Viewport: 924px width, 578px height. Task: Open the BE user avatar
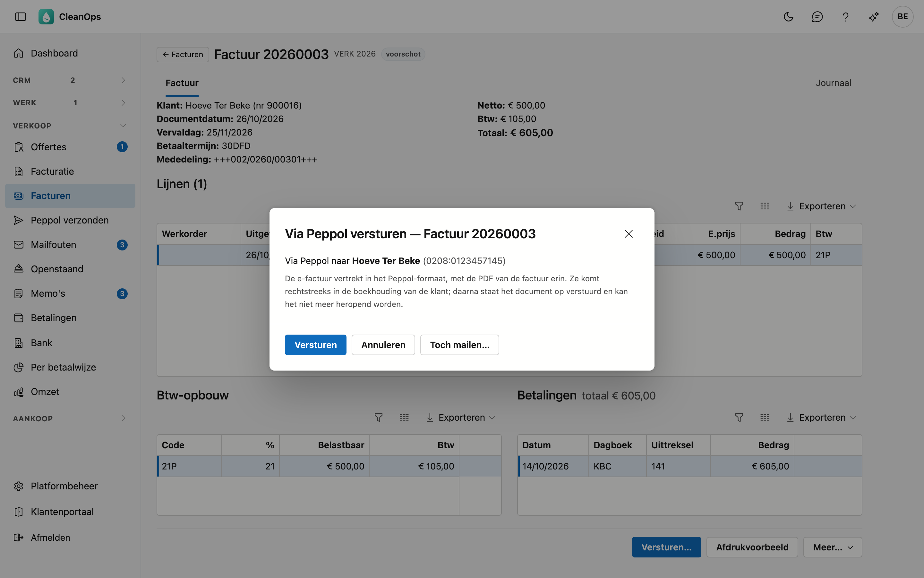coord(903,16)
